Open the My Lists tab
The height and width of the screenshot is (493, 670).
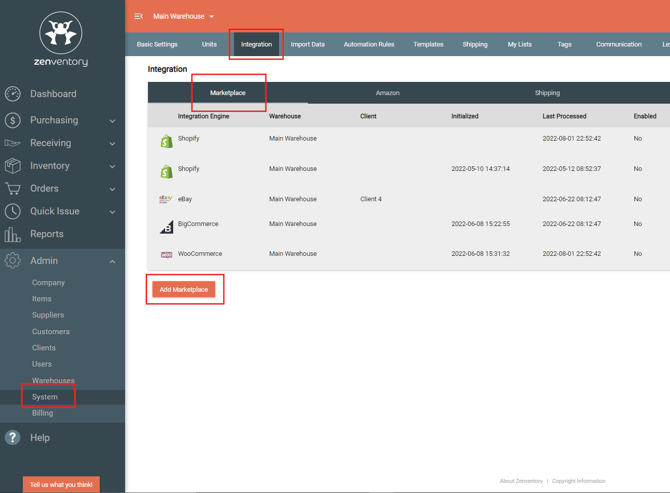click(520, 44)
